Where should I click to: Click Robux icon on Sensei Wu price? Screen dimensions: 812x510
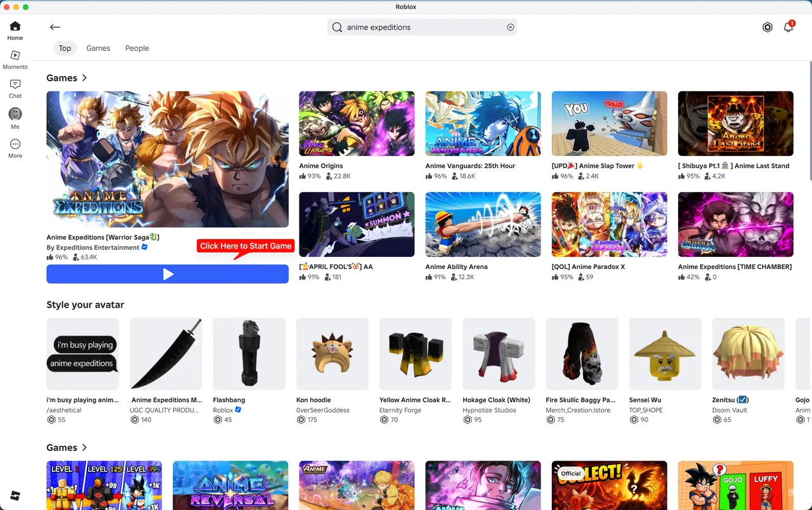tap(634, 420)
